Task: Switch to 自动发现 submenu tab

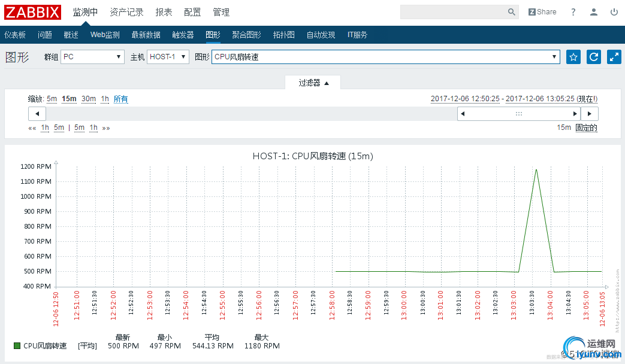Action: [321, 35]
